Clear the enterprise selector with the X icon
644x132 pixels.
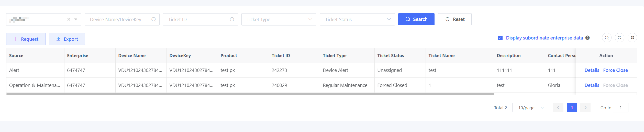69,19
